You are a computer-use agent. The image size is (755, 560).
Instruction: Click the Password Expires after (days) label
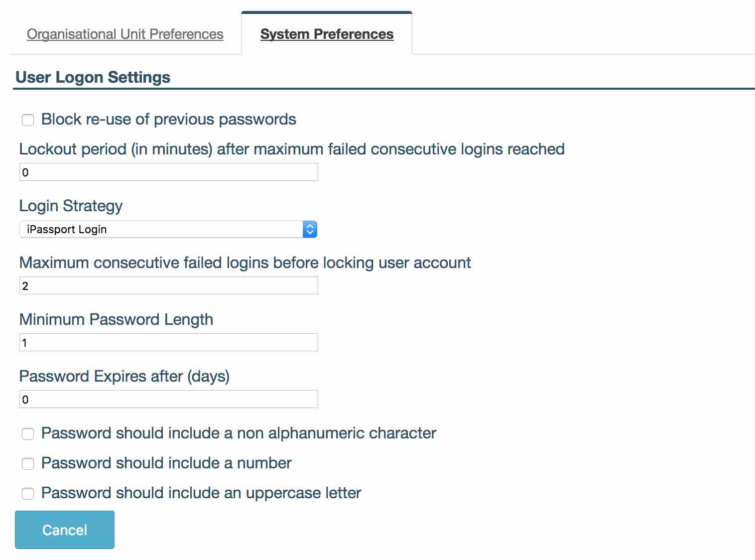click(x=124, y=376)
